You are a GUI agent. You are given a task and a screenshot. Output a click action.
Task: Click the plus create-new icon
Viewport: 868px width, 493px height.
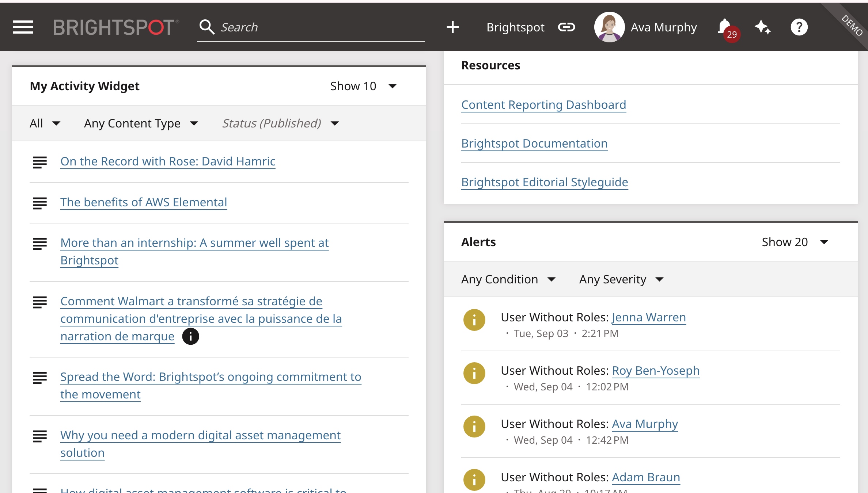pos(453,27)
